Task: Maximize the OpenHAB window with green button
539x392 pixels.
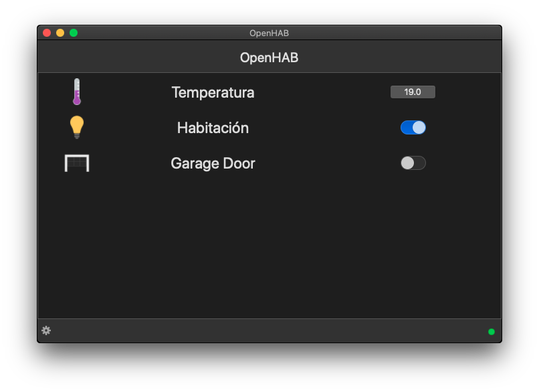Action: (x=74, y=33)
